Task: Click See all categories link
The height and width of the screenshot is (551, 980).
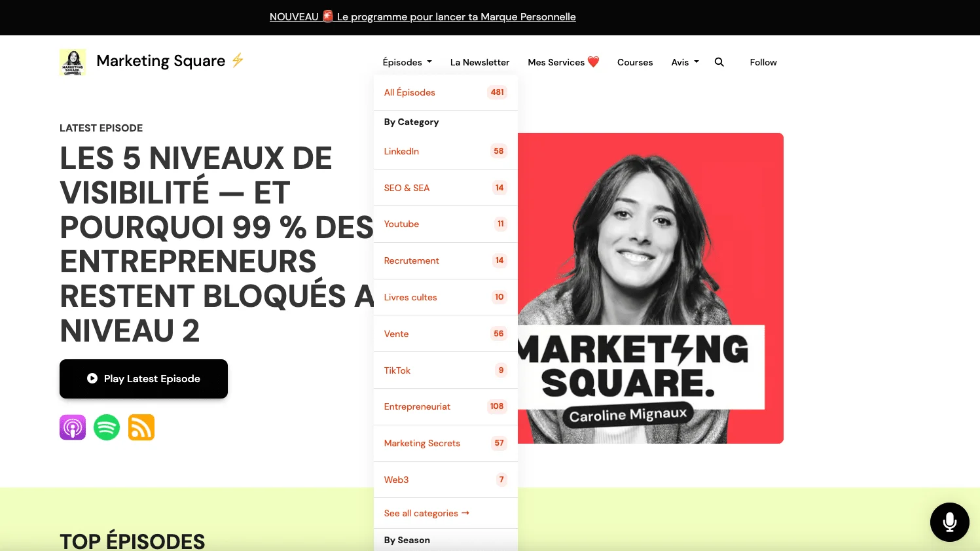Action: click(427, 513)
